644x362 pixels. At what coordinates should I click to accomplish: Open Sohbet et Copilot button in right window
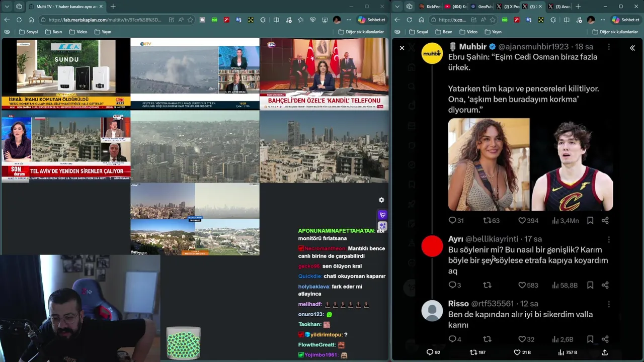pos(625,20)
